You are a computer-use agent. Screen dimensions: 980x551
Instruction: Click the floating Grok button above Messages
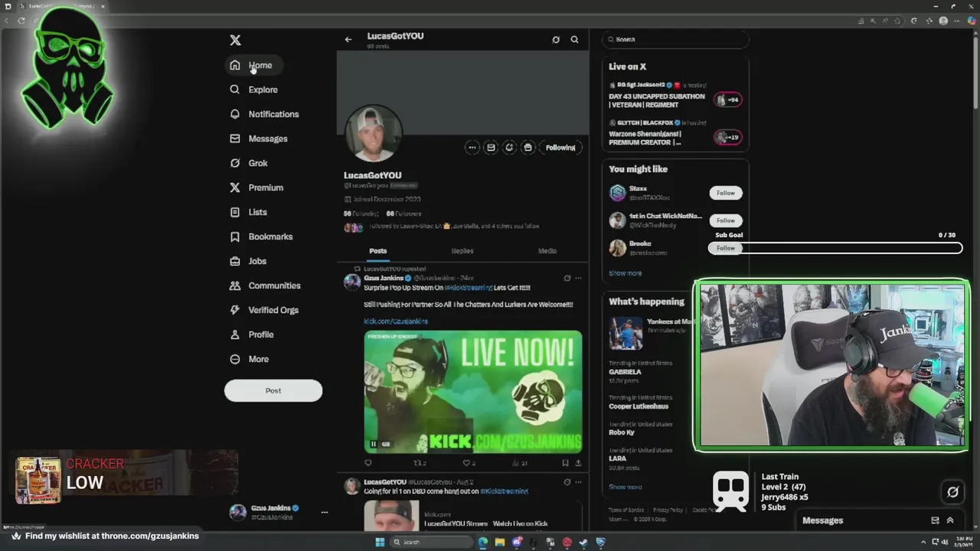(952, 492)
